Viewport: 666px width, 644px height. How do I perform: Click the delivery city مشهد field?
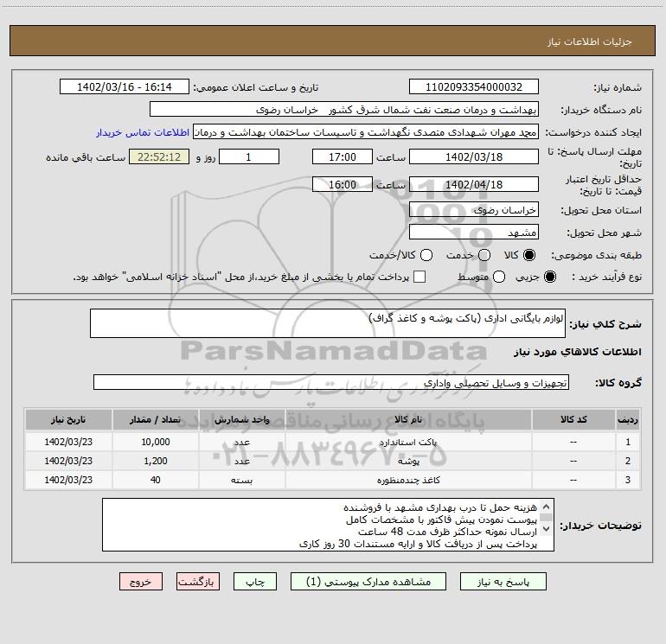point(474,233)
